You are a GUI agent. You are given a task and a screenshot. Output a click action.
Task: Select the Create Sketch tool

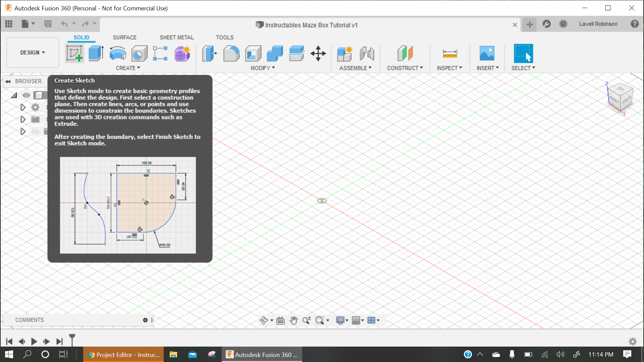click(x=74, y=53)
